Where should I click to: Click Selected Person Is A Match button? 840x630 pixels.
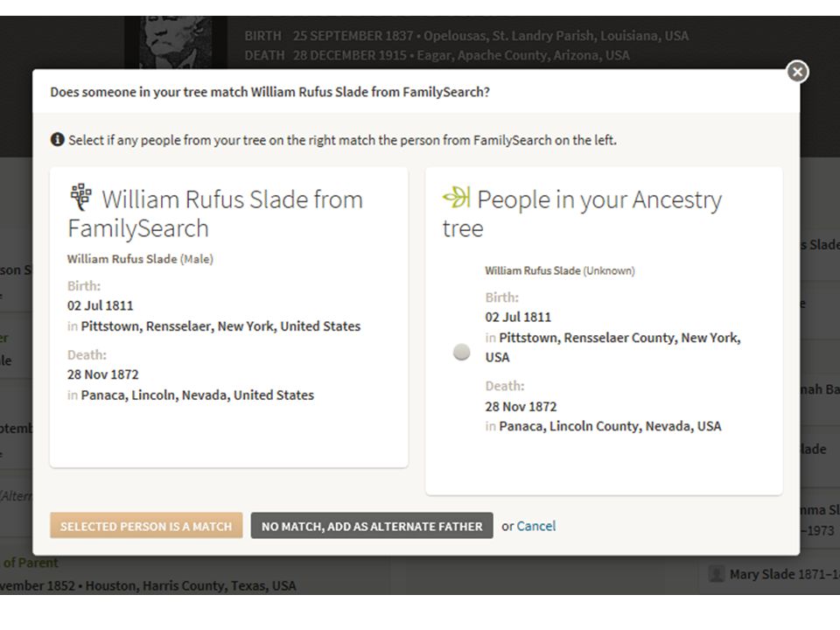(x=146, y=526)
